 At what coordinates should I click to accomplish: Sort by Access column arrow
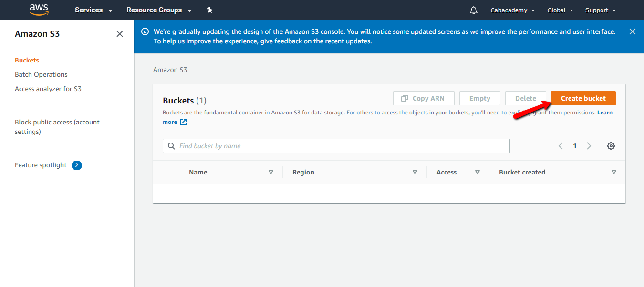[x=478, y=172]
